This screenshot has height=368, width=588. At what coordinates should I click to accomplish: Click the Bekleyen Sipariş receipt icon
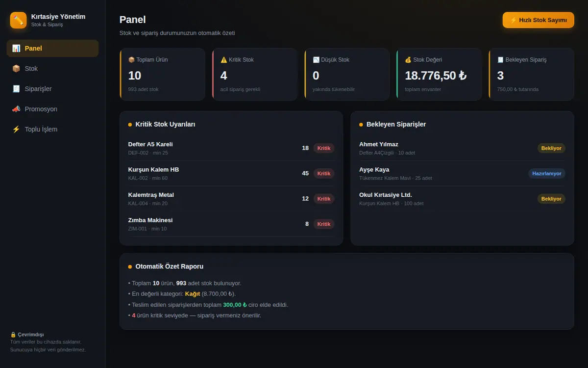tap(500, 60)
